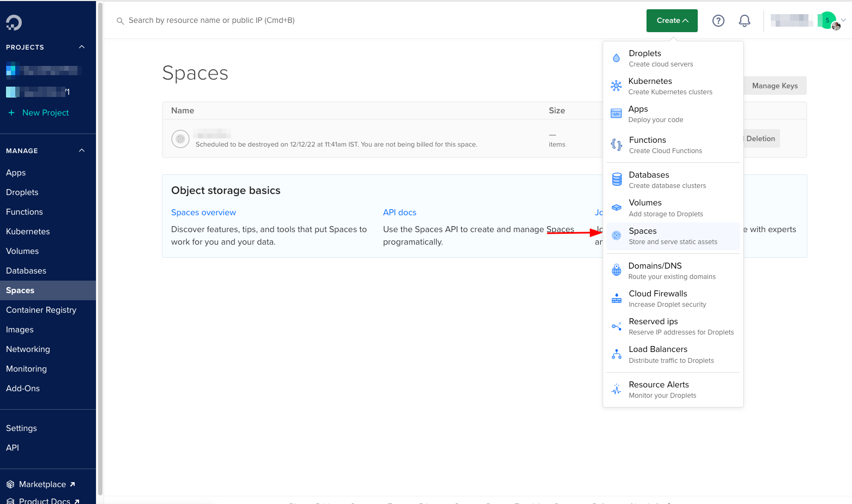Open the Spaces overview link
The image size is (852, 504).
click(x=203, y=212)
